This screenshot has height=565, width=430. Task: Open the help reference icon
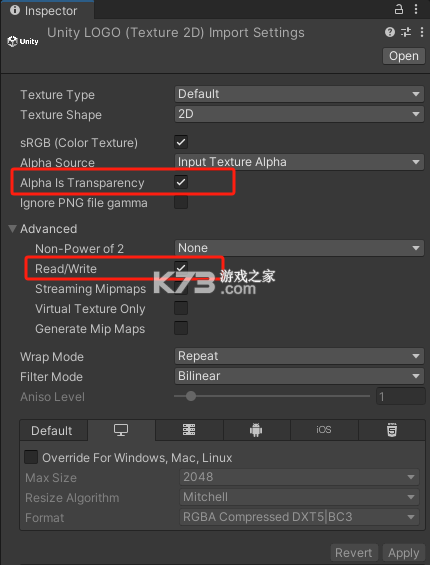coord(390,32)
